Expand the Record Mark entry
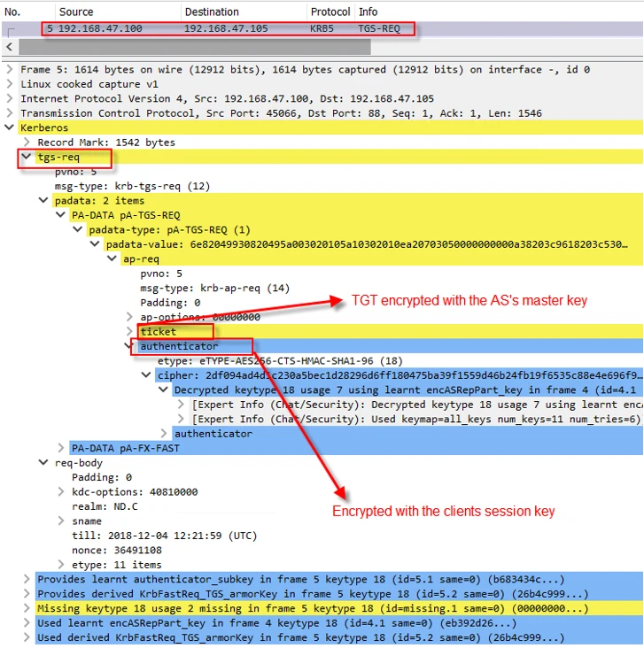 tap(27, 143)
